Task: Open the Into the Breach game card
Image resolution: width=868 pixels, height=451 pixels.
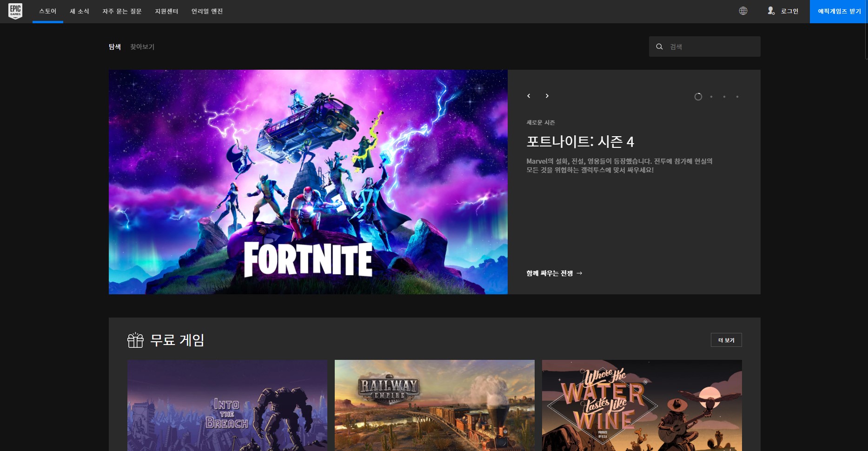Action: pyautogui.click(x=227, y=405)
